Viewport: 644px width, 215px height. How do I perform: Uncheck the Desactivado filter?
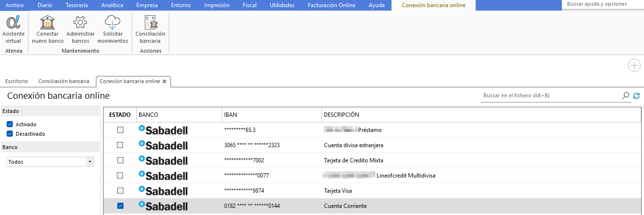click(9, 134)
